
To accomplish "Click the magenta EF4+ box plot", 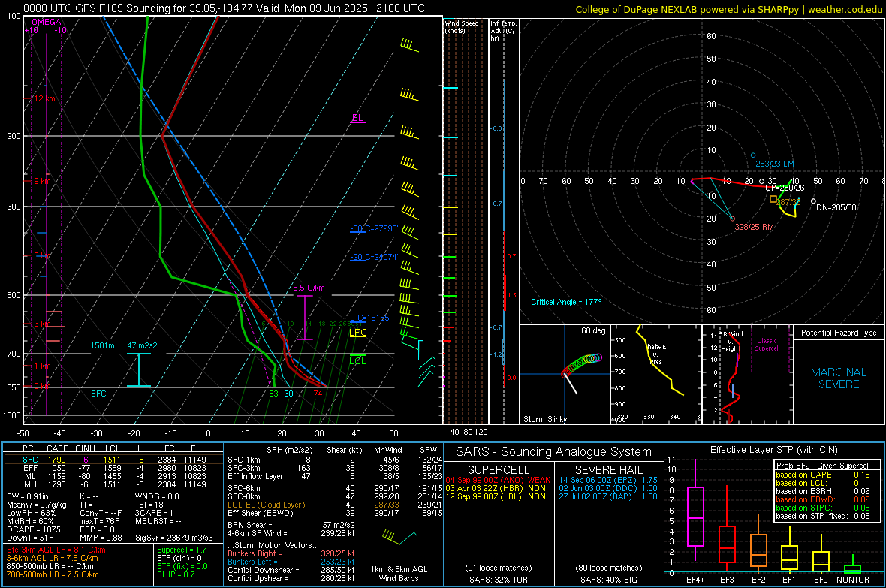I will [695, 510].
